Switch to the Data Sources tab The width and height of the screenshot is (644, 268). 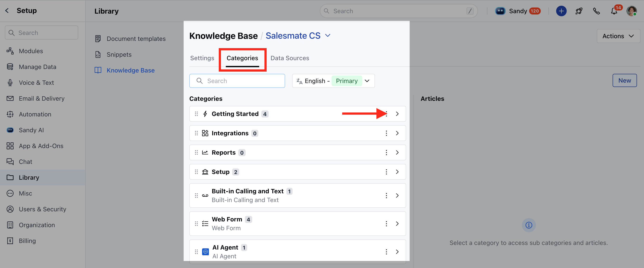(289, 58)
